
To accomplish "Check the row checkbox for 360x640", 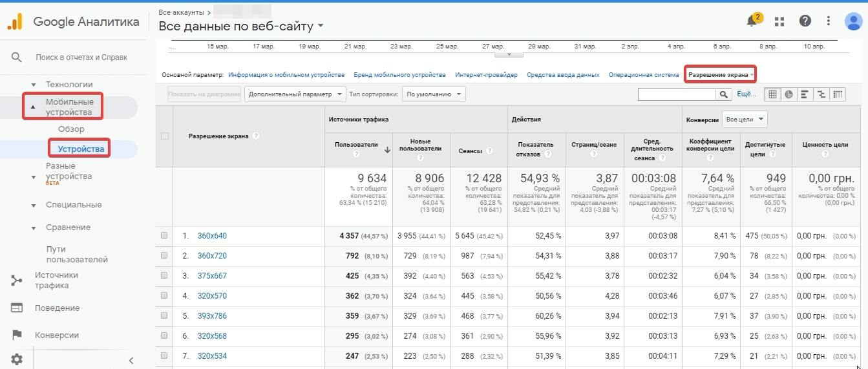I will [x=164, y=236].
